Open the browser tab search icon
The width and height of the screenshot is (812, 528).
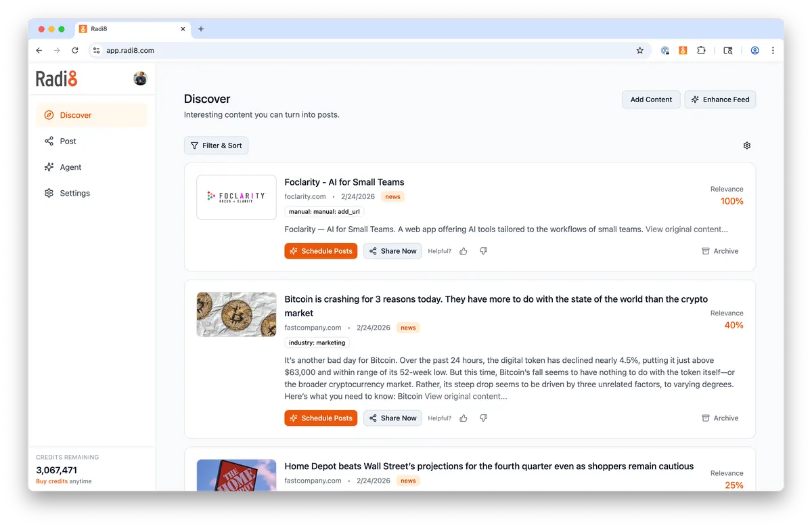(x=728, y=51)
